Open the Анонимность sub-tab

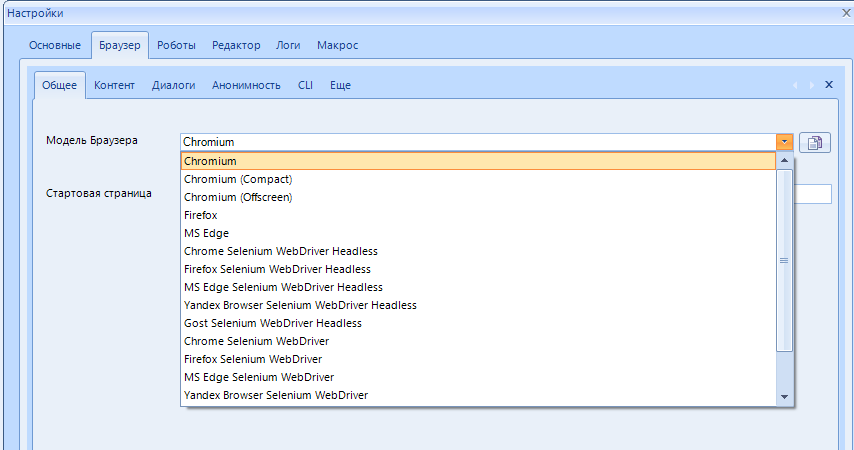point(246,85)
